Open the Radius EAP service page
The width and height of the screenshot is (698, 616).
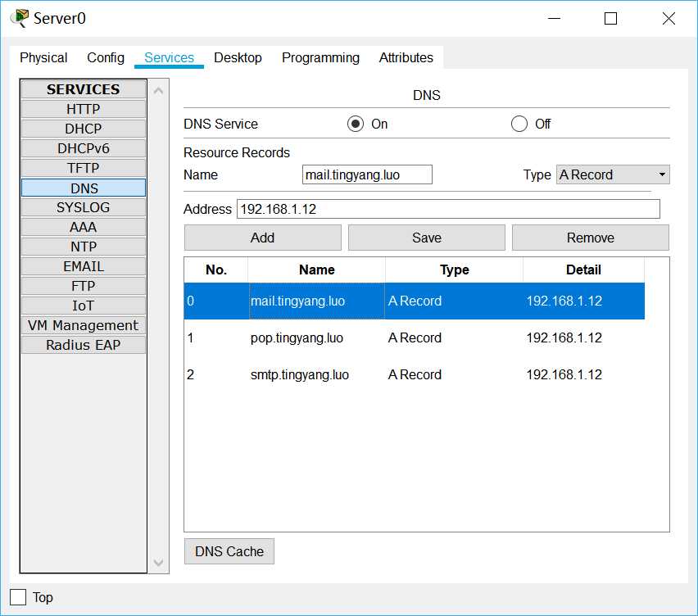(x=84, y=345)
